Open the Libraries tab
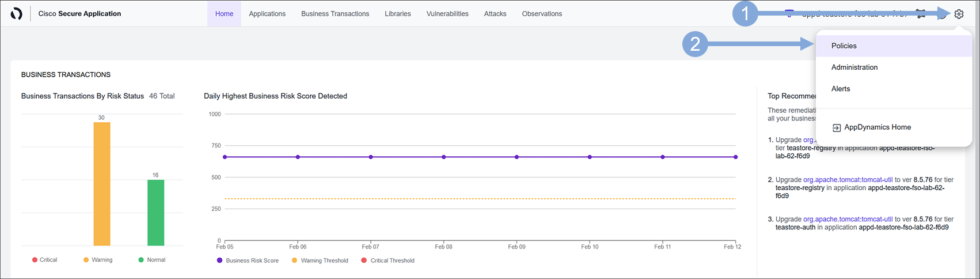Image resolution: width=980 pixels, height=279 pixels. pos(398,14)
